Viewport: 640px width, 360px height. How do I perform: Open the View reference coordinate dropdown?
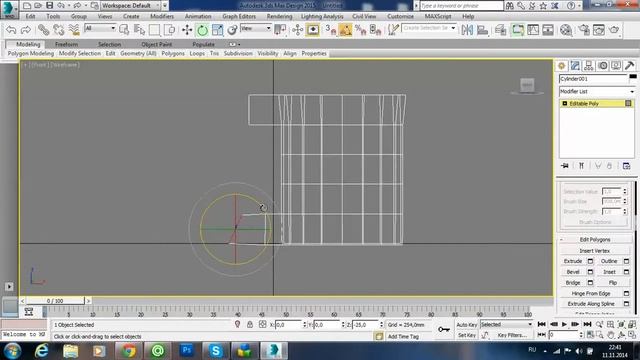(x=256, y=28)
